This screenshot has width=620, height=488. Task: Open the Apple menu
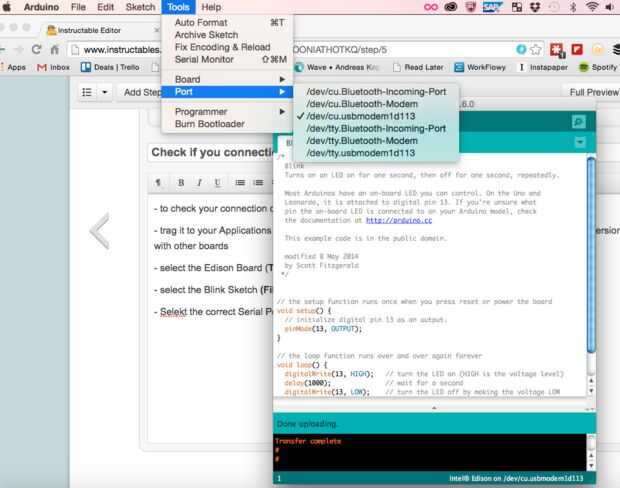pos(7,7)
